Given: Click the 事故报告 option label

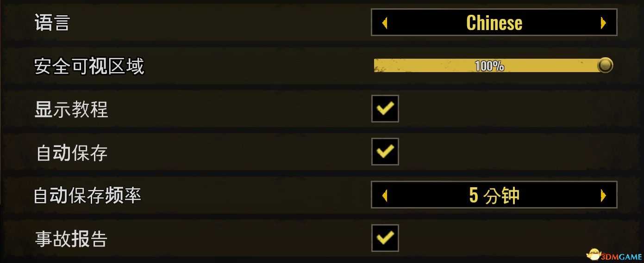Looking at the screenshot, I should [x=71, y=239].
